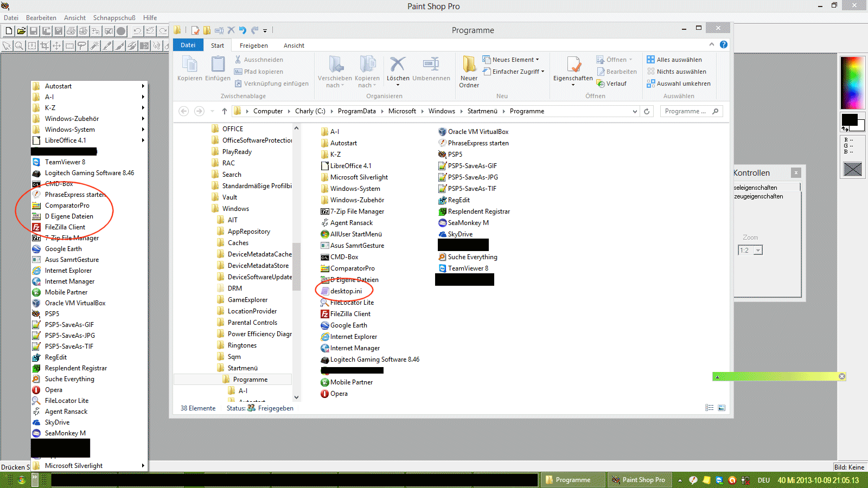Image resolution: width=868 pixels, height=488 pixels.
Task: Customize quick access toolbar dropdown arrow
Action: pyautogui.click(x=265, y=31)
